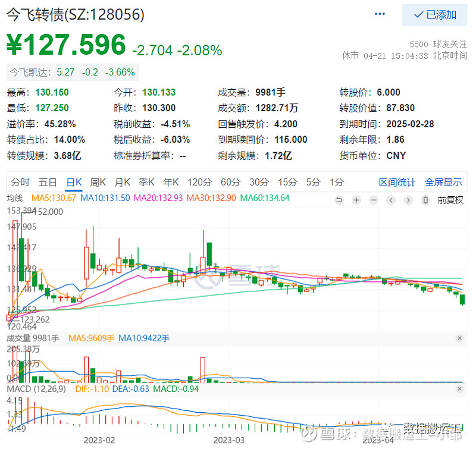Screen dimensions: 476x449
Task: Switch to the 分时 tab
Action: click(x=20, y=183)
